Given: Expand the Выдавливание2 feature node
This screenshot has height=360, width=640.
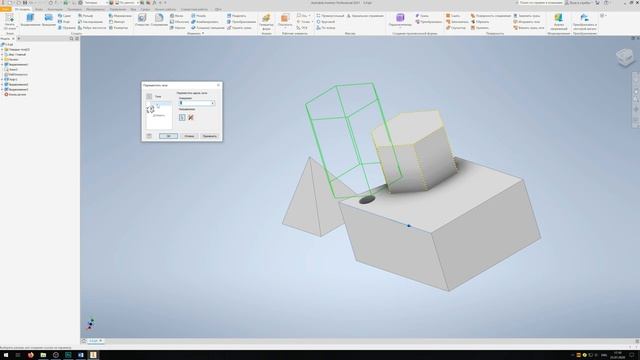Looking at the screenshot, I should point(2,84).
